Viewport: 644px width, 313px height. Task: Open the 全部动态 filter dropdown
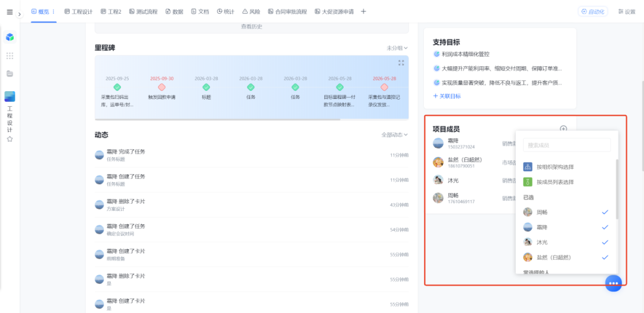pos(395,135)
